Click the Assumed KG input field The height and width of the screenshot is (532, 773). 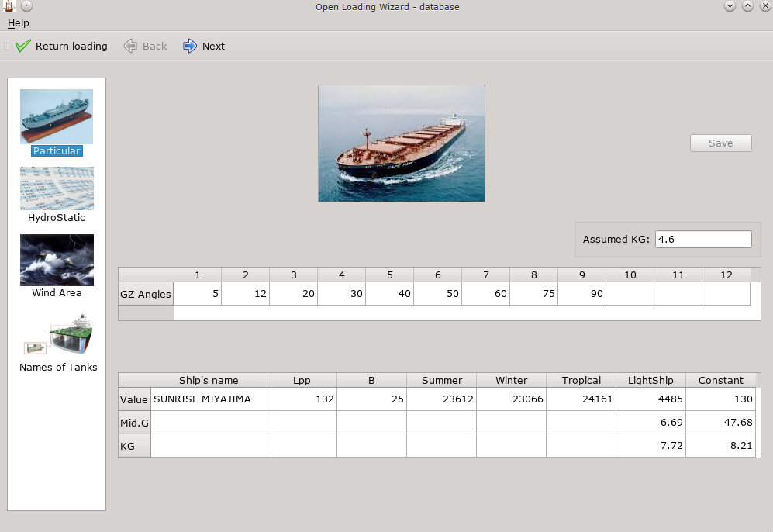click(x=702, y=240)
